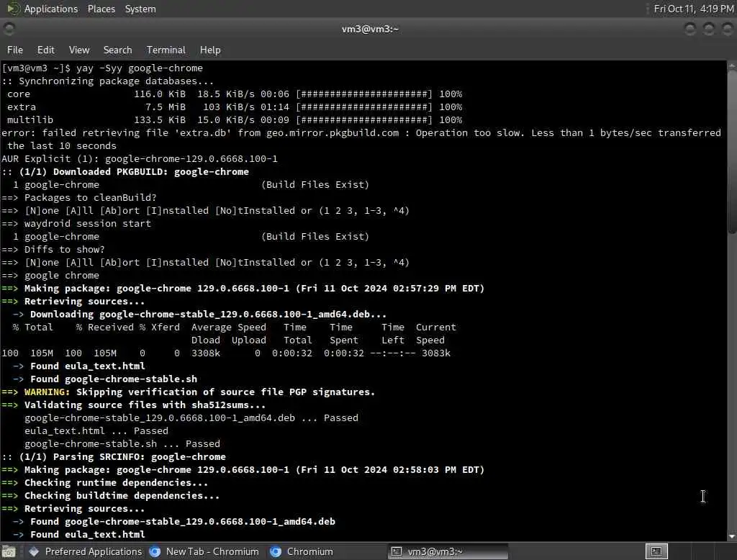This screenshot has width=737, height=560.
Task: Click the clock showing Fri Oct 11
Action: click(694, 9)
